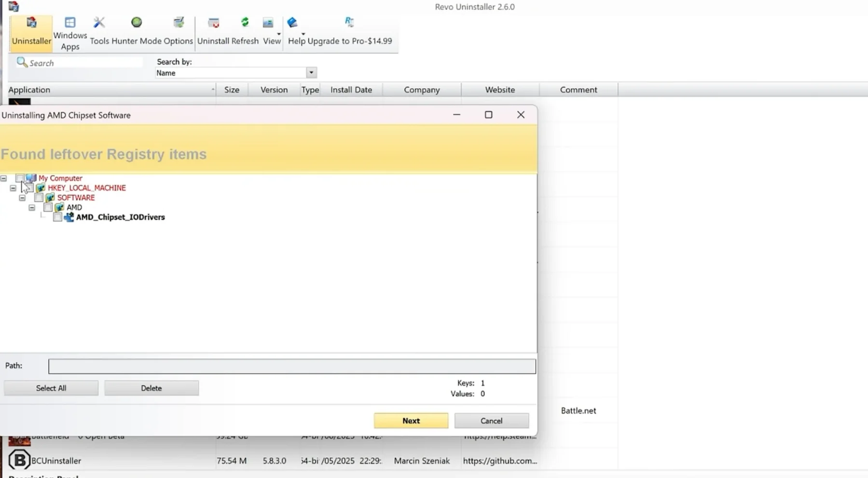
Task: Select the HKEY_LOCAL_MACHINE registry key icon
Action: pos(41,188)
